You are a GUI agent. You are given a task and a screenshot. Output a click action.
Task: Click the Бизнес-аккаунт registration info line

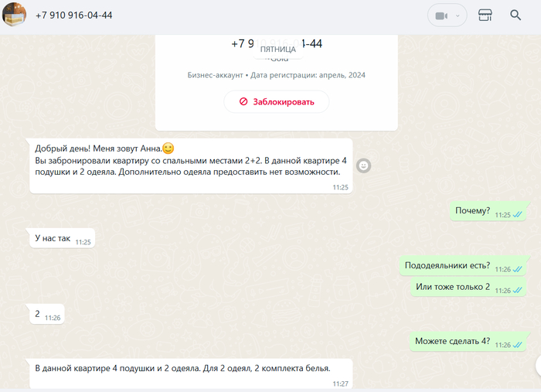tap(276, 75)
